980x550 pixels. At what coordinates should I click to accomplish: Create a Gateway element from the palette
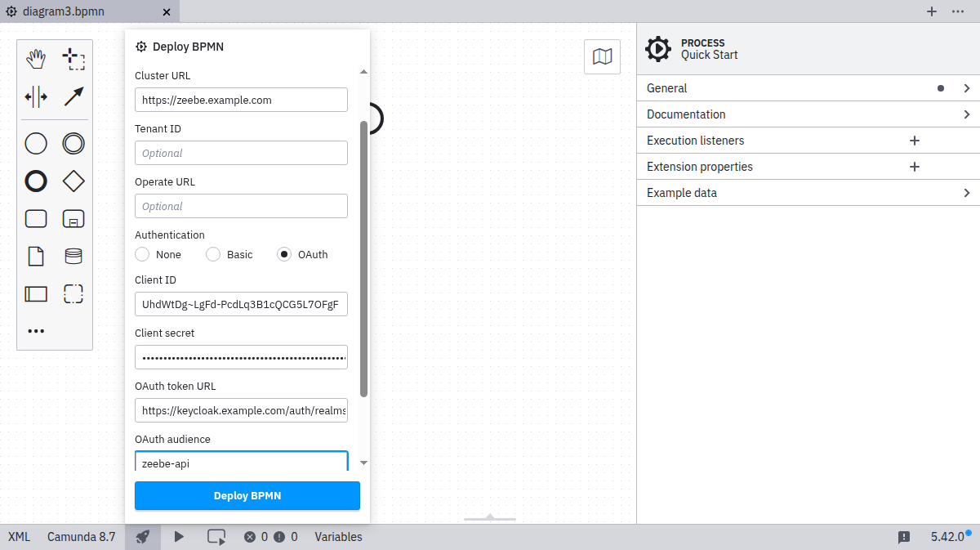click(73, 181)
